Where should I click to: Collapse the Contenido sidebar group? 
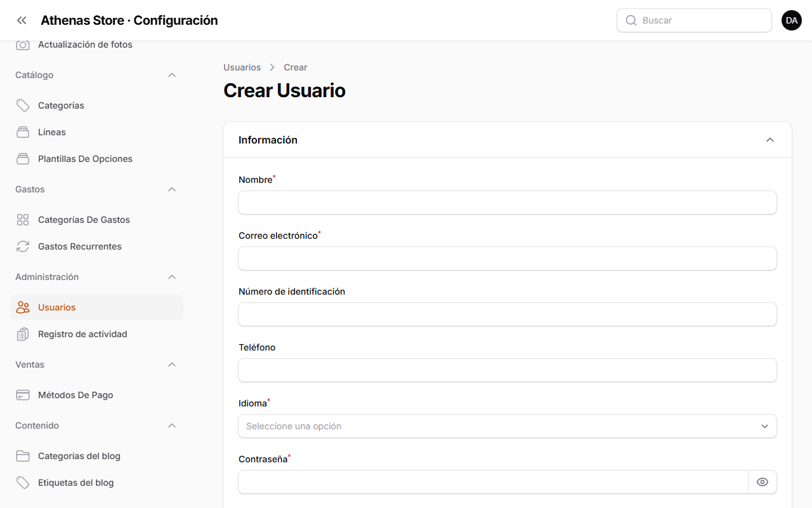click(x=172, y=425)
